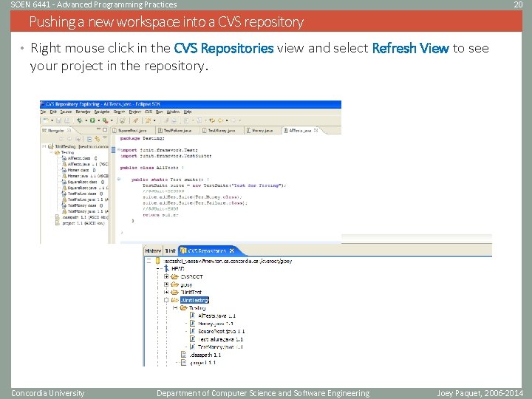Select Money.class in the Navigator
Viewport: 532px width, 399px height.
tap(79, 170)
